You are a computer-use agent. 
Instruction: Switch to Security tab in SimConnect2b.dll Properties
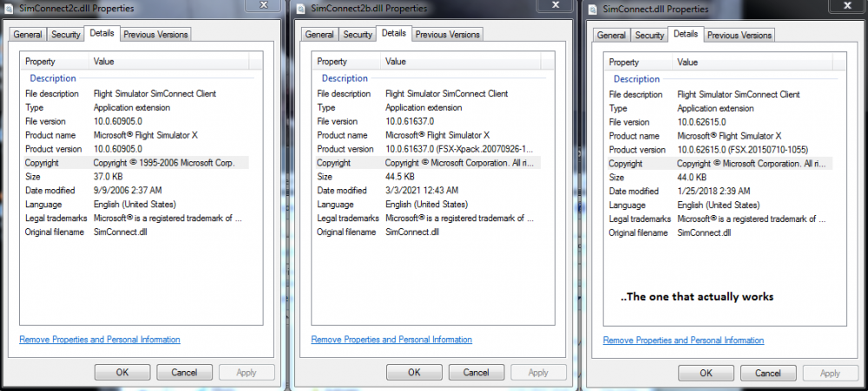click(358, 35)
